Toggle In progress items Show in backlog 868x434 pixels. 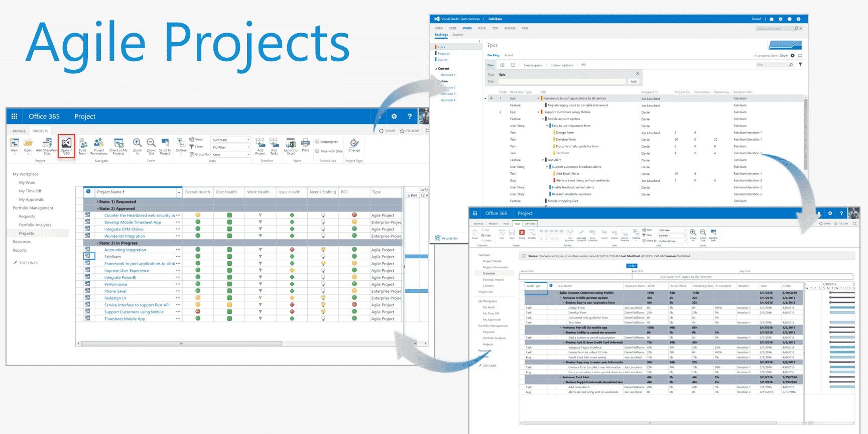coord(784,56)
